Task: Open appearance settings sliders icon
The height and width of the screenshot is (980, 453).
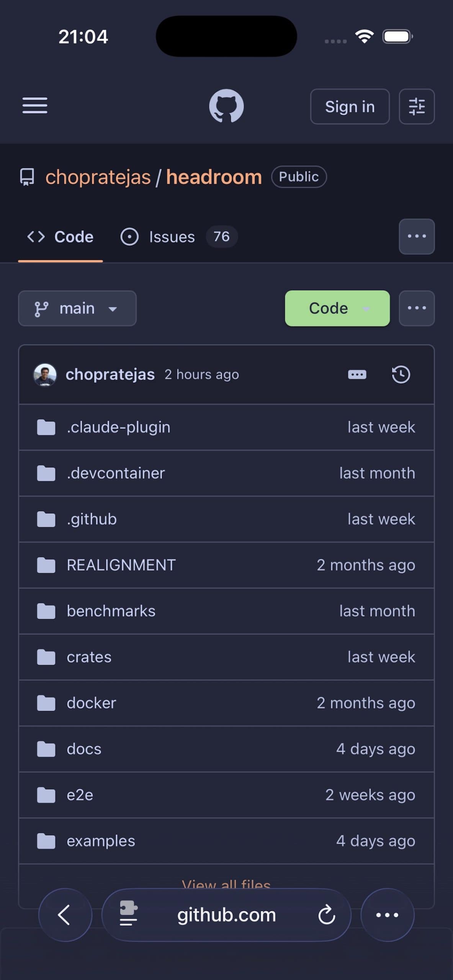Action: (x=417, y=106)
